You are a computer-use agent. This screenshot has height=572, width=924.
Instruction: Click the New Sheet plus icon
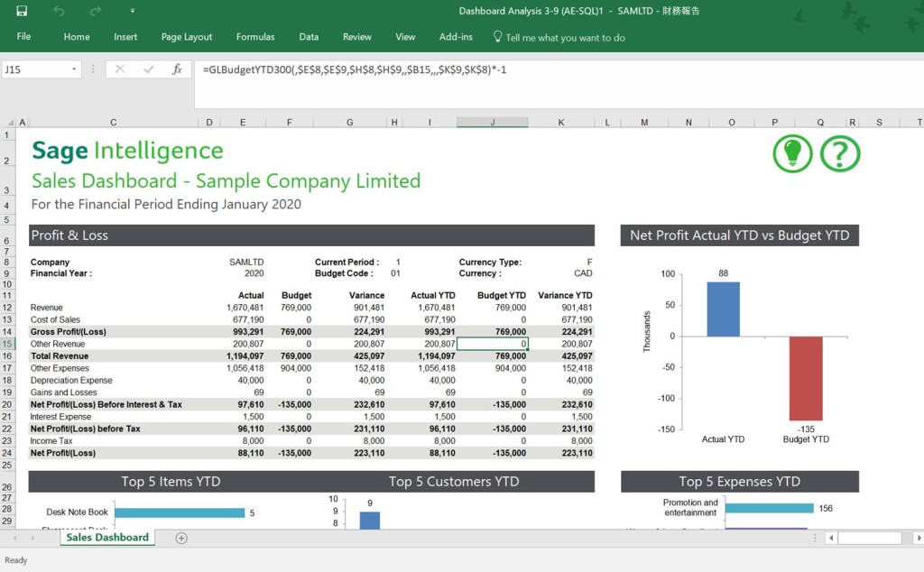tap(181, 538)
